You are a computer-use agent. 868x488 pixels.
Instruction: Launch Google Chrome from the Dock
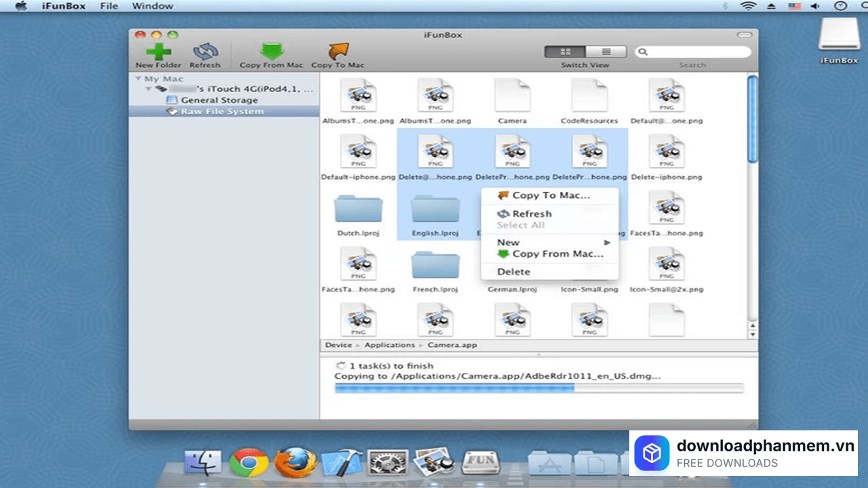(x=249, y=464)
